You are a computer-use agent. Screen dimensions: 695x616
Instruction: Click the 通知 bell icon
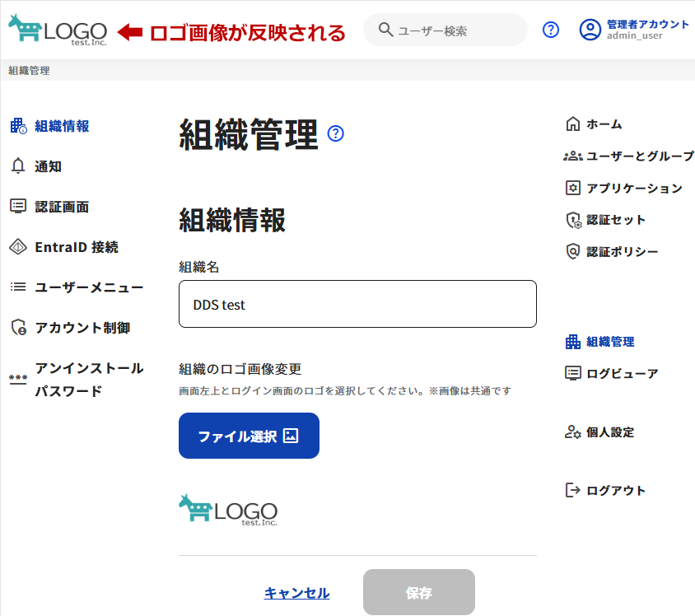[18, 166]
